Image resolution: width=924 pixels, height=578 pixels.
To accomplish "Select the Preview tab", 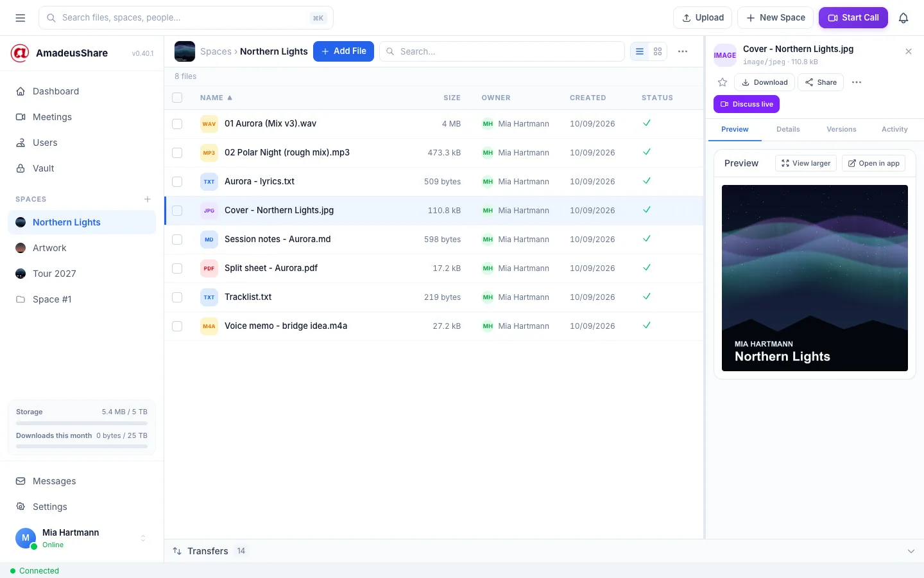I will tap(735, 129).
